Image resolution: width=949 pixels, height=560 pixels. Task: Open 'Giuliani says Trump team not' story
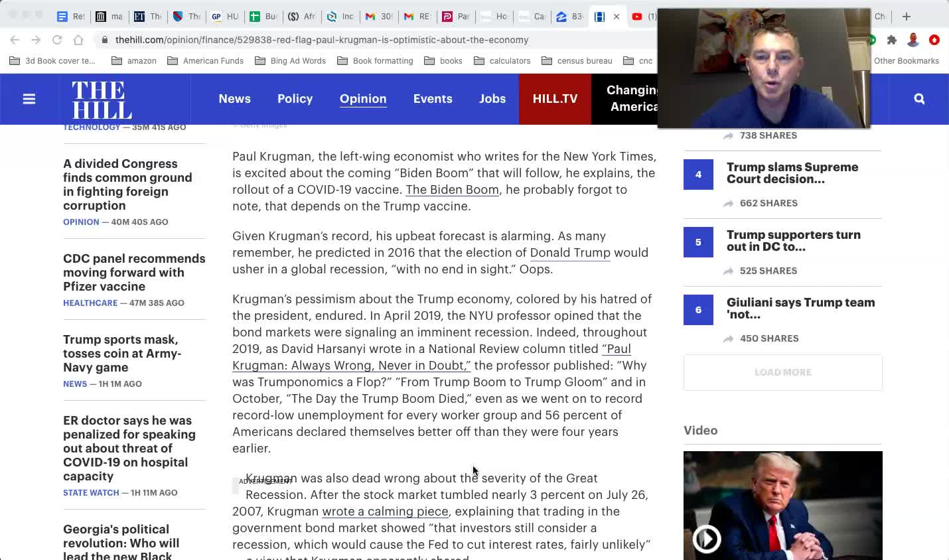pyautogui.click(x=801, y=309)
